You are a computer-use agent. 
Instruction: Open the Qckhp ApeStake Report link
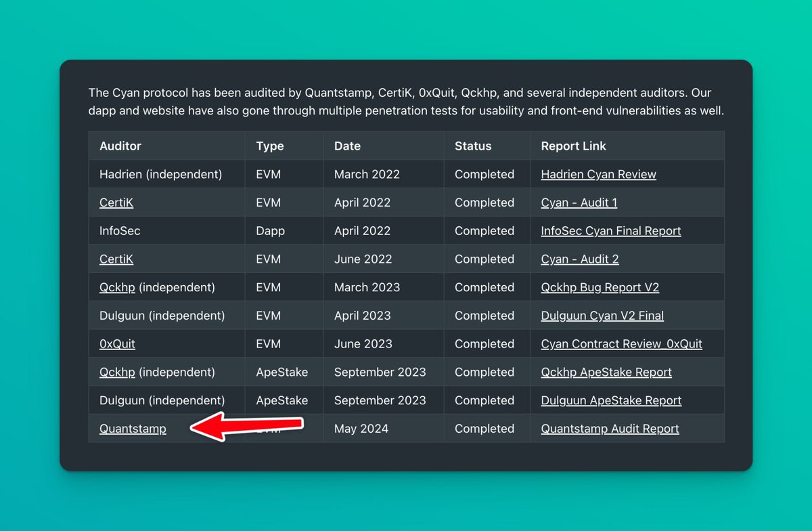tap(606, 373)
